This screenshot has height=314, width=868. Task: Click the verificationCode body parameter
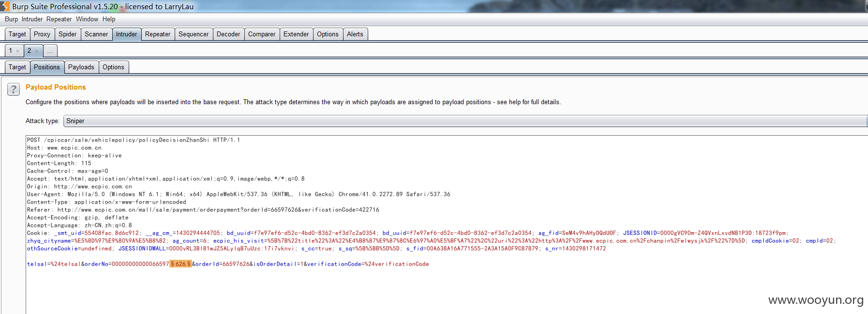point(368,264)
